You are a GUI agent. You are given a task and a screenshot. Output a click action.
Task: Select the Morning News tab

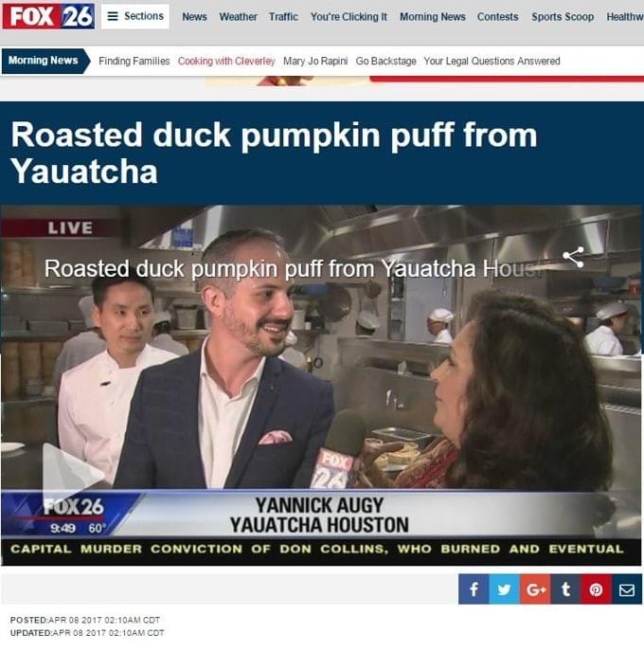tap(45, 61)
